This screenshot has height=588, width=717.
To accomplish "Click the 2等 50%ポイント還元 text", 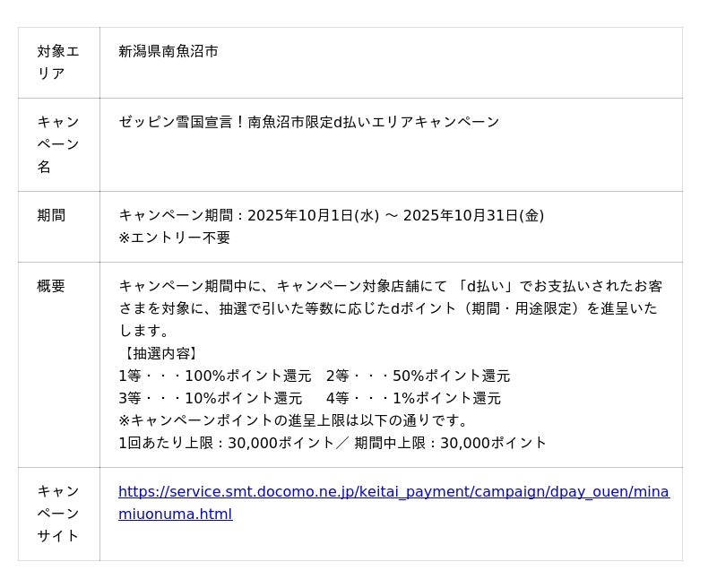I will (418, 376).
